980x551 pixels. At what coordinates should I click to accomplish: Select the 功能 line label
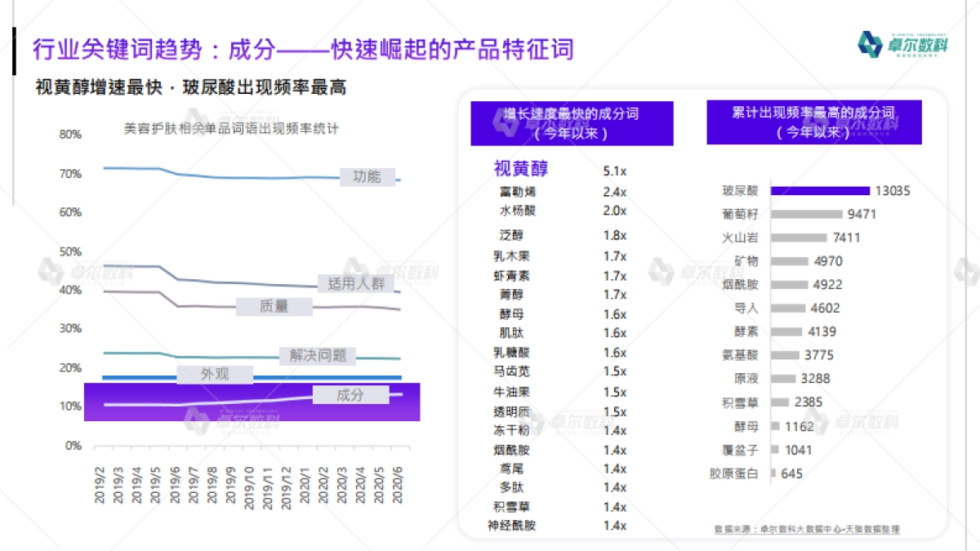coord(367,176)
